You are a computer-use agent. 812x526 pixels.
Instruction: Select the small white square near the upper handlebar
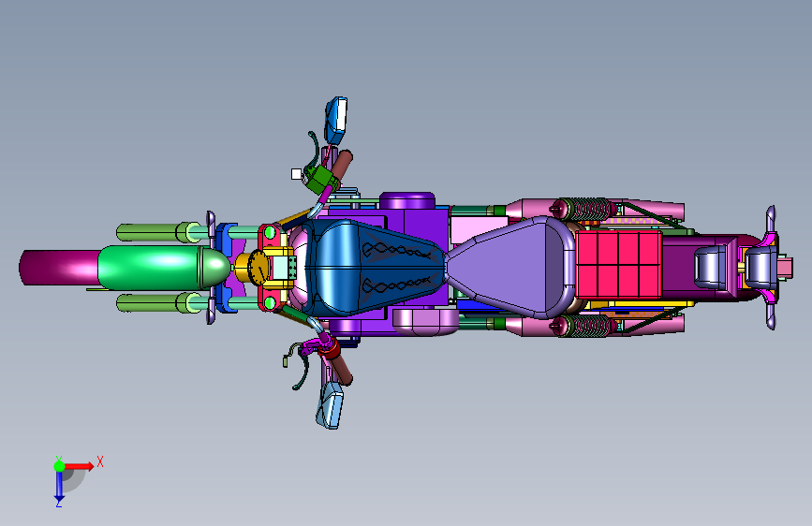[296, 174]
